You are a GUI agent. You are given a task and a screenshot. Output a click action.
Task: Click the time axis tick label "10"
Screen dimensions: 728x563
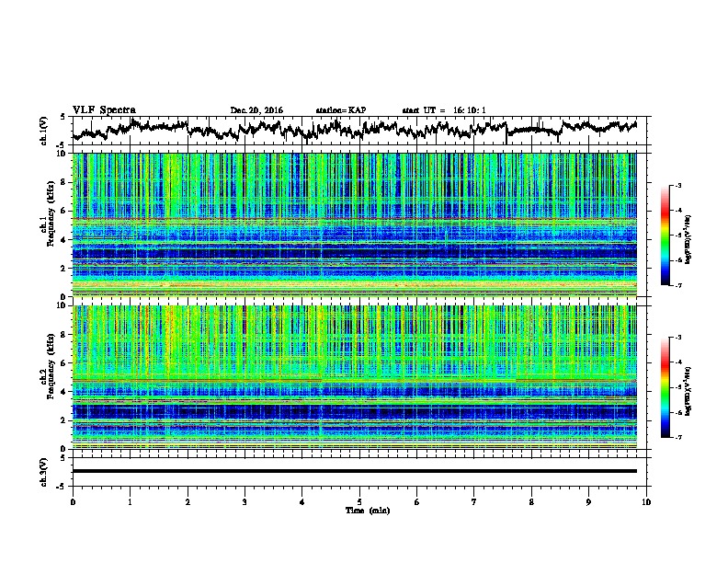coord(646,502)
